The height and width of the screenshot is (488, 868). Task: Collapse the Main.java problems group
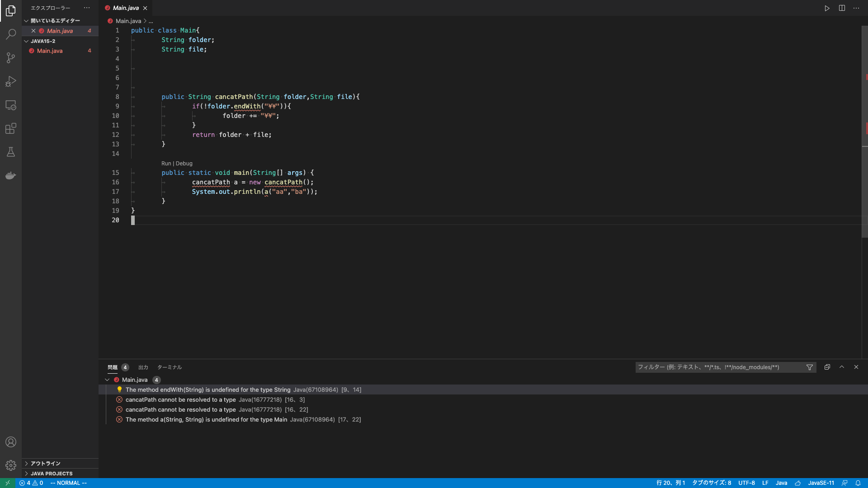[107, 380]
